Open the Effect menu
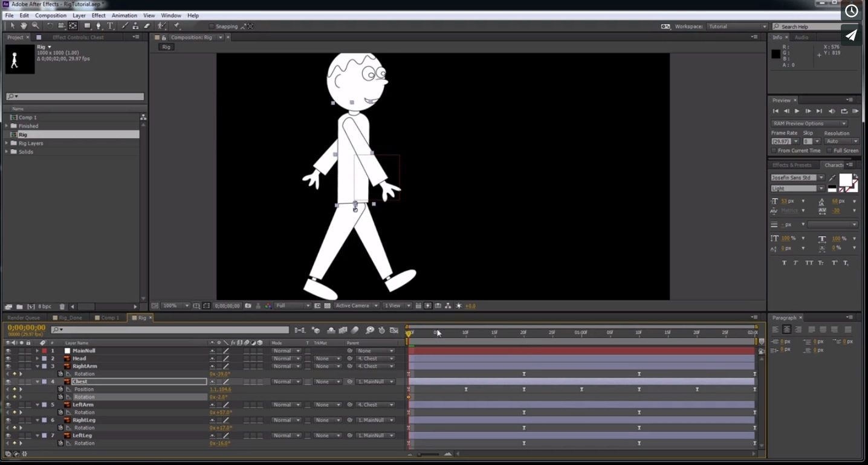868x465 pixels. pos(99,15)
